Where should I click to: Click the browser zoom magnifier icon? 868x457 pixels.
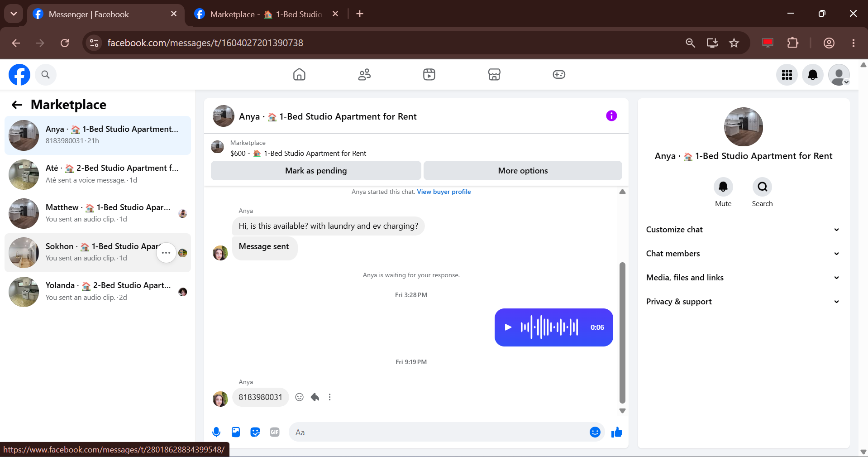coord(690,43)
